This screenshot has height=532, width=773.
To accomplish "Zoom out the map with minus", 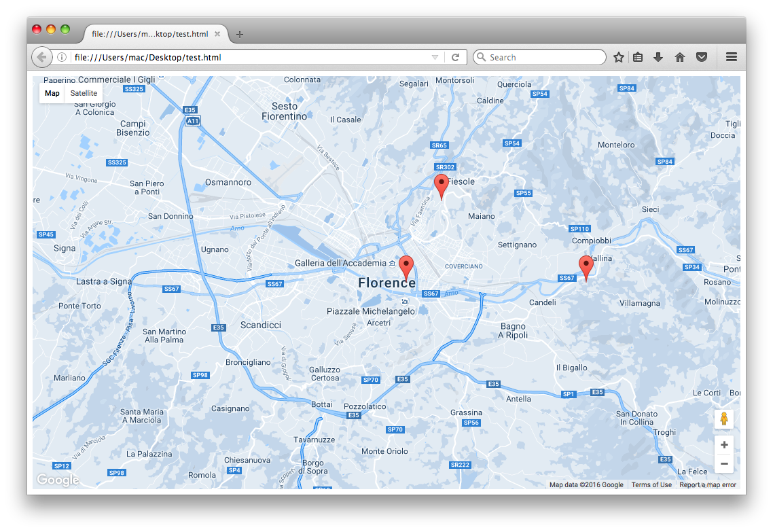I will pyautogui.click(x=724, y=463).
